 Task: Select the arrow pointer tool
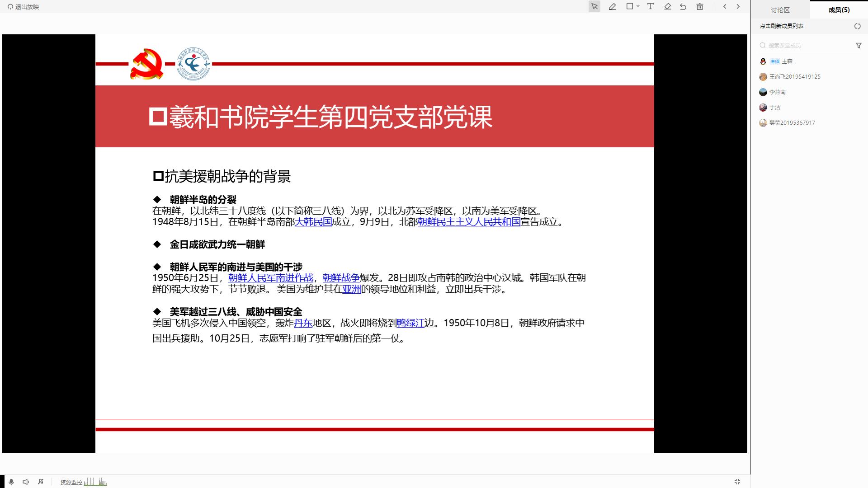(x=594, y=7)
